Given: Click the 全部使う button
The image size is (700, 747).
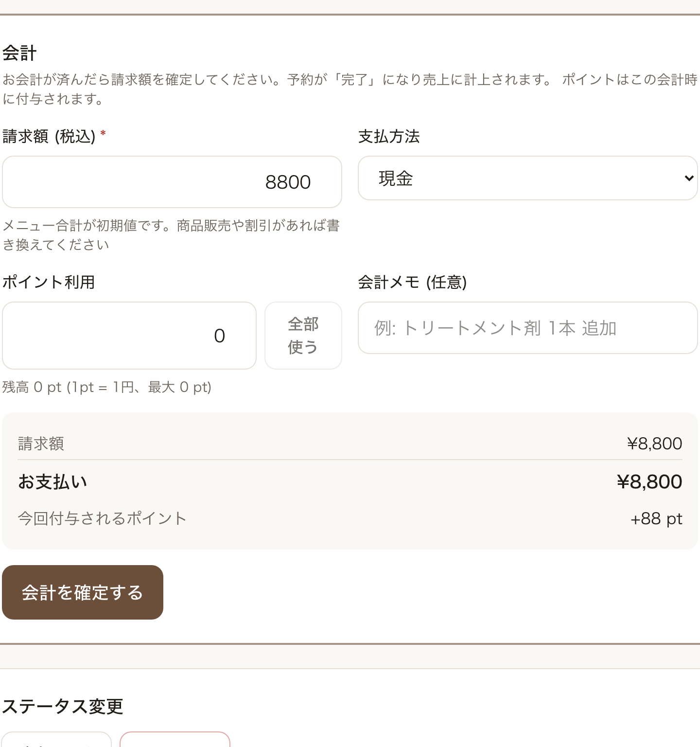Looking at the screenshot, I should (x=303, y=336).
